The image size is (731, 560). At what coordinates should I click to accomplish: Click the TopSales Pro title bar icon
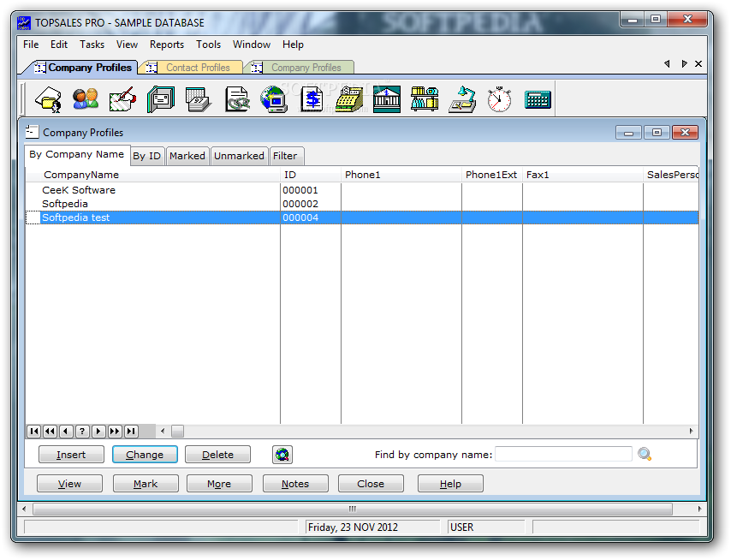click(24, 23)
